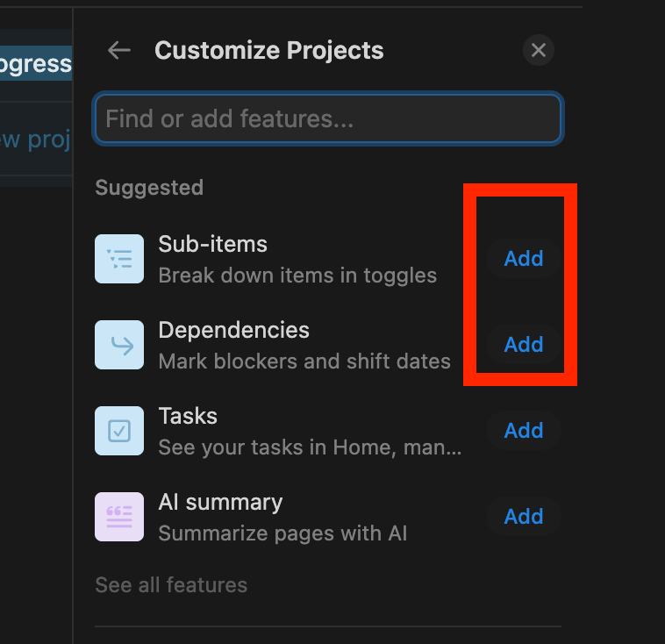
Task: Open See all features
Action: 171,585
